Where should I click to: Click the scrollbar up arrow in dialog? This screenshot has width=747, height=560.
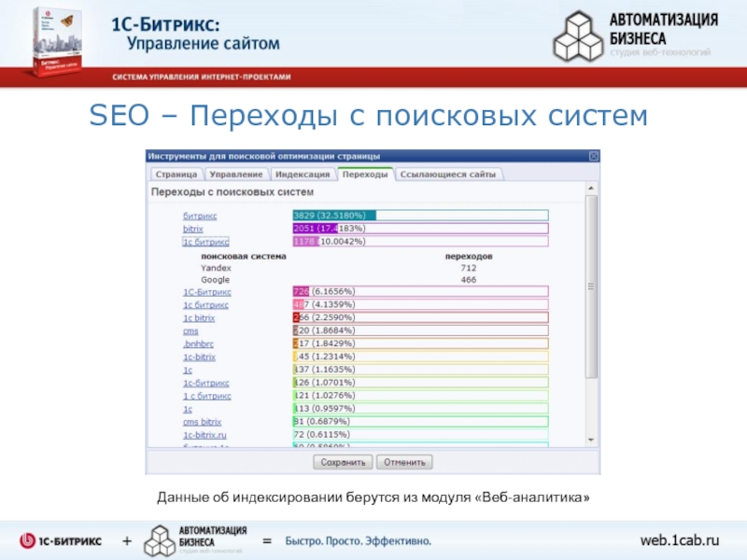point(591,189)
